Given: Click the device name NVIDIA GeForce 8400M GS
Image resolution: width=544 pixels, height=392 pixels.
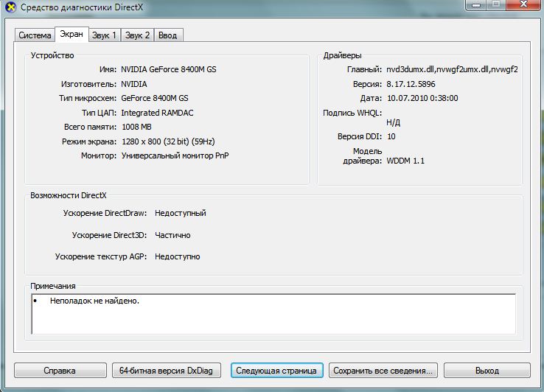Looking at the screenshot, I should (x=169, y=69).
